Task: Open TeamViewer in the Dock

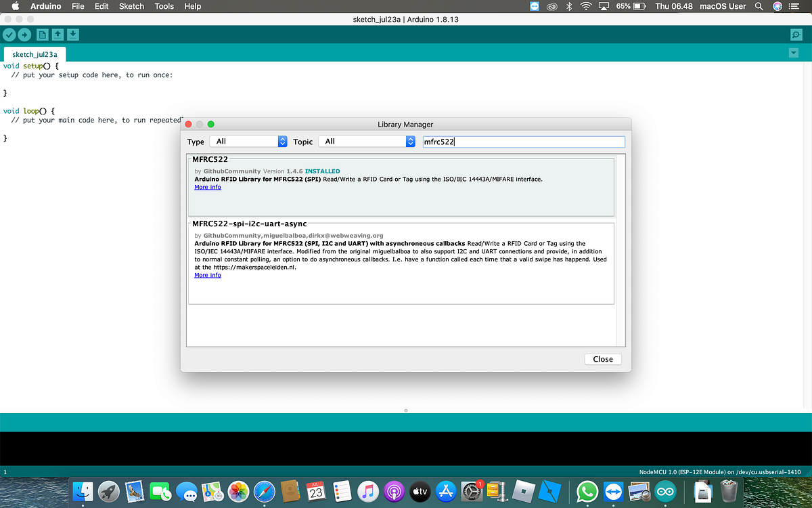Action: (613, 492)
